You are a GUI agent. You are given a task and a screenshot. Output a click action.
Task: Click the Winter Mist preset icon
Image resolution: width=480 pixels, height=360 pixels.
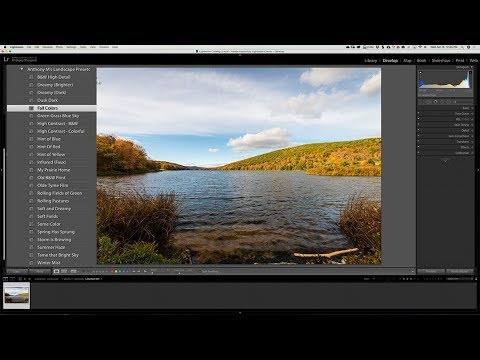click(31, 263)
